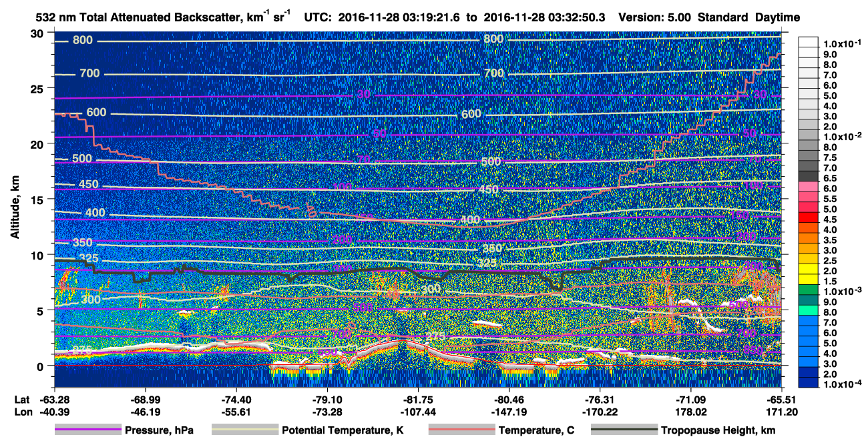The height and width of the screenshot is (445, 868).
Task: Click latitude value -74.40
Action: click(236, 400)
